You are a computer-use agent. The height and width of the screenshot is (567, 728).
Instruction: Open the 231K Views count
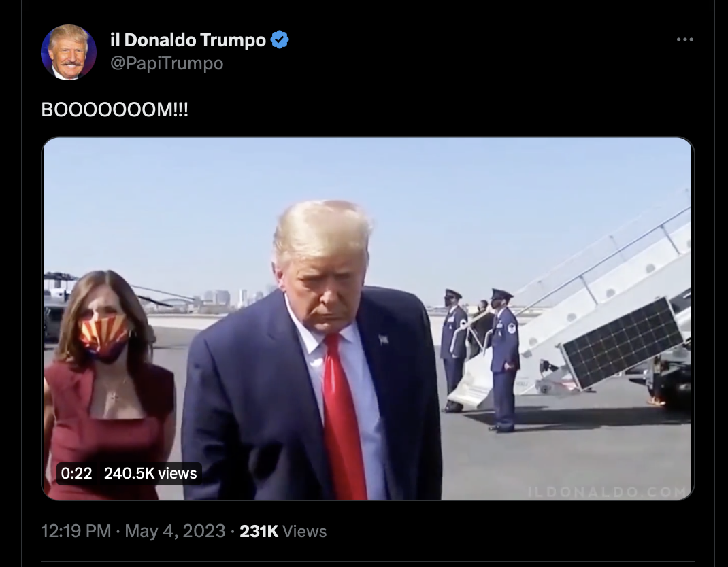(283, 531)
